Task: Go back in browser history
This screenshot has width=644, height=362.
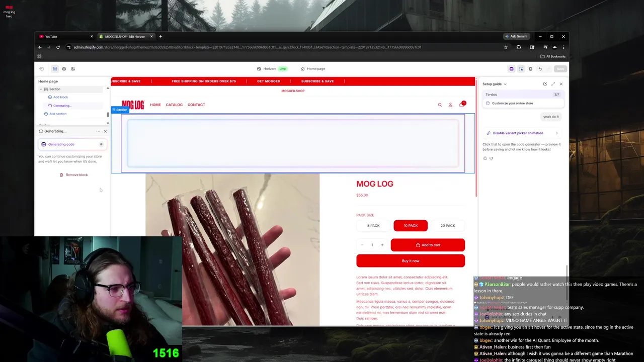Action: 40,47
